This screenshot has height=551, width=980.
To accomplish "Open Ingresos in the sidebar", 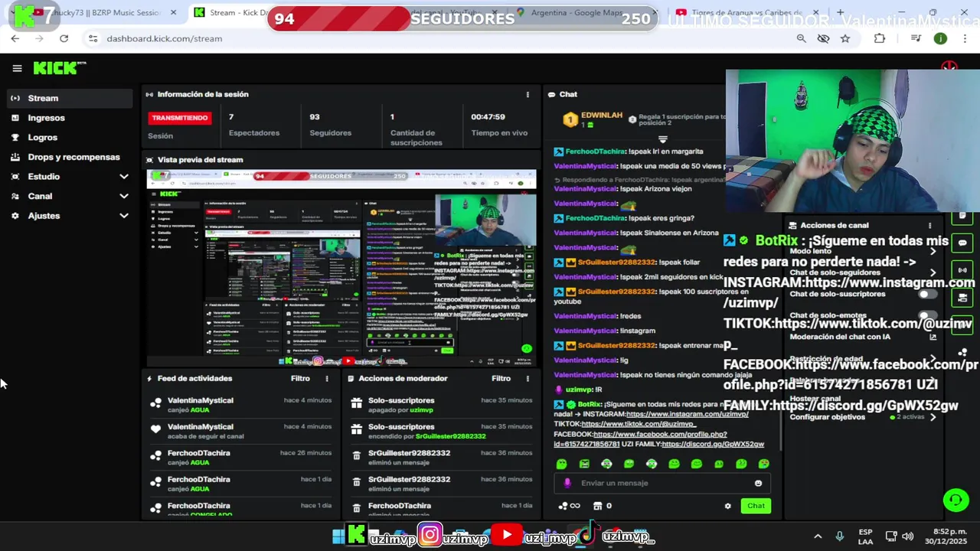I will point(70,118).
